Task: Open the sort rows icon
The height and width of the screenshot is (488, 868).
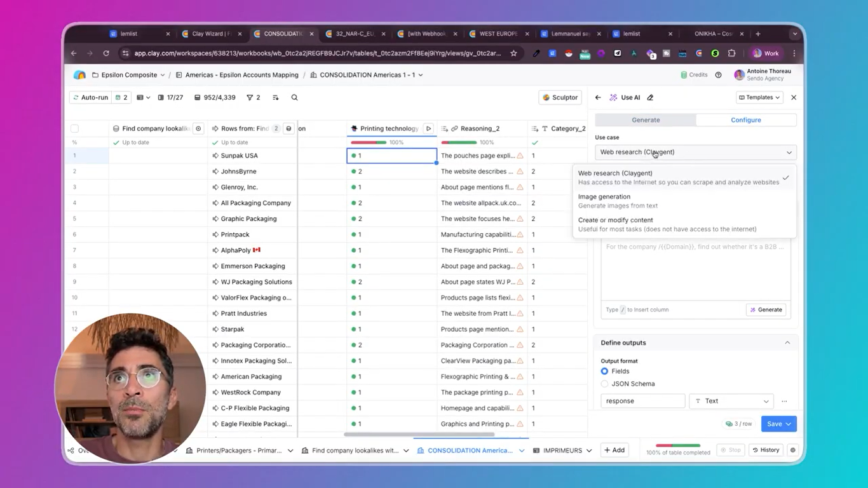Action: [275, 97]
